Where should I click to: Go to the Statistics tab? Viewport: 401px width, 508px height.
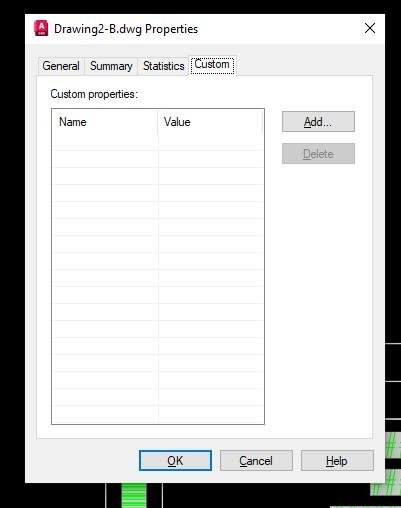coord(163,66)
